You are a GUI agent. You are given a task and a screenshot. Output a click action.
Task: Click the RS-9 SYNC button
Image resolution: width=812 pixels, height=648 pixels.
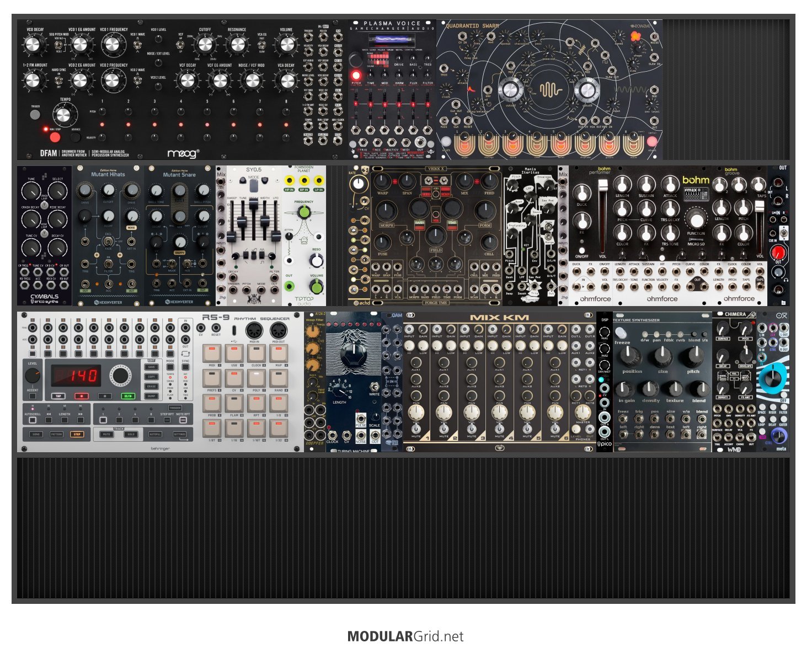click(x=186, y=367)
